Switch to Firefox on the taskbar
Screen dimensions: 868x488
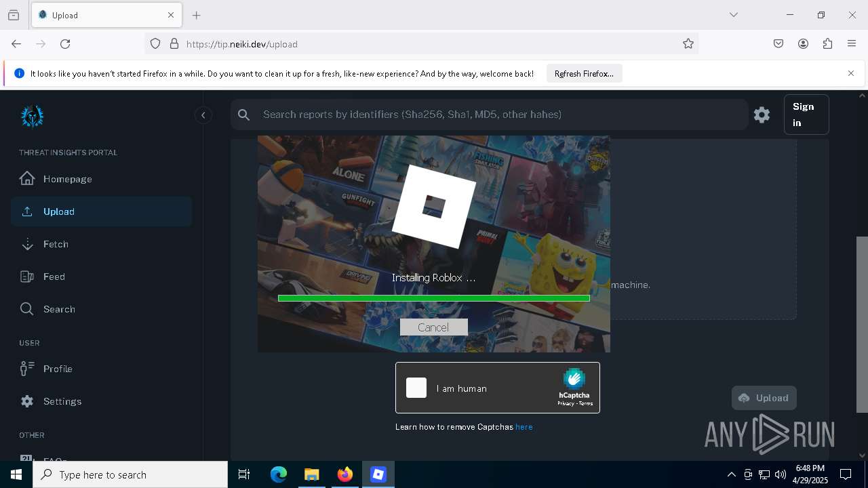(345, 474)
